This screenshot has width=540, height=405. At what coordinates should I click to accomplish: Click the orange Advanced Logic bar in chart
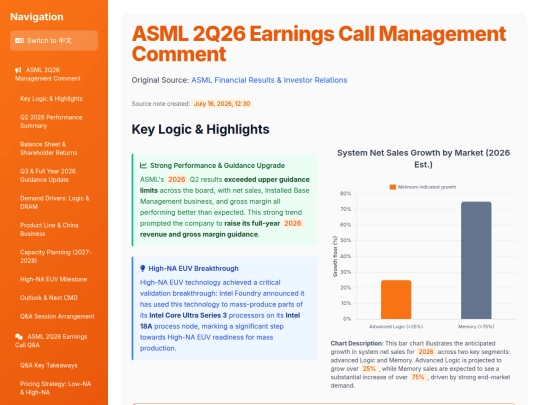click(x=396, y=300)
